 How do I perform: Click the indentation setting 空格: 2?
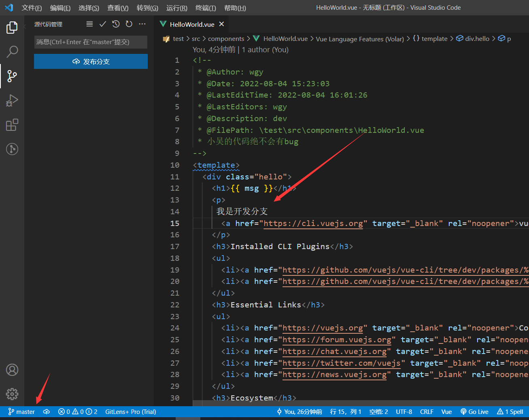(x=378, y=412)
